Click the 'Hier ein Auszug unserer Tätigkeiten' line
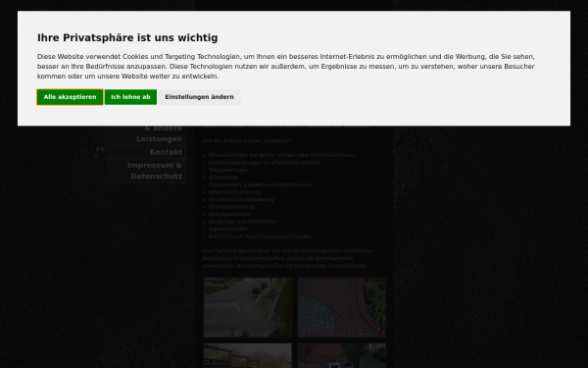Image resolution: width=588 pixels, height=368 pixels. (246, 140)
